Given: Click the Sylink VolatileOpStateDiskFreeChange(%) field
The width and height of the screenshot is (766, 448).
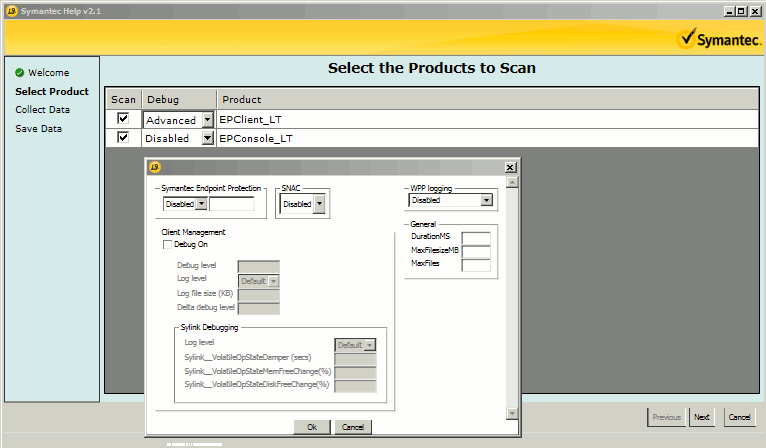Looking at the screenshot, I should click(355, 386).
